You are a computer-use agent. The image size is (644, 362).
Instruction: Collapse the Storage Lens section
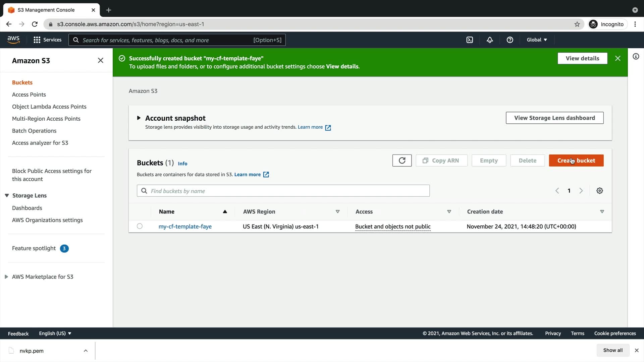(7, 195)
